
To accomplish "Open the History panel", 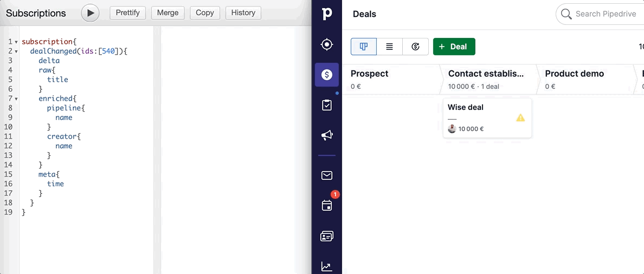I will (243, 12).
